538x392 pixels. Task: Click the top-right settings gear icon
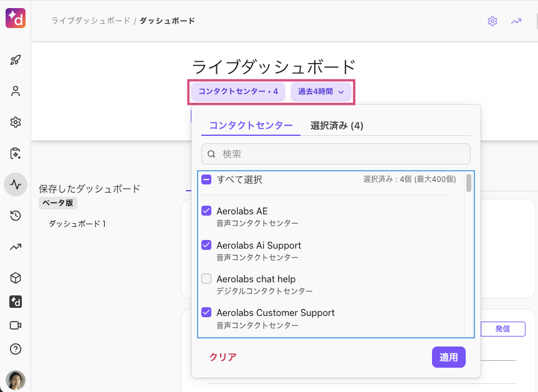pos(492,21)
